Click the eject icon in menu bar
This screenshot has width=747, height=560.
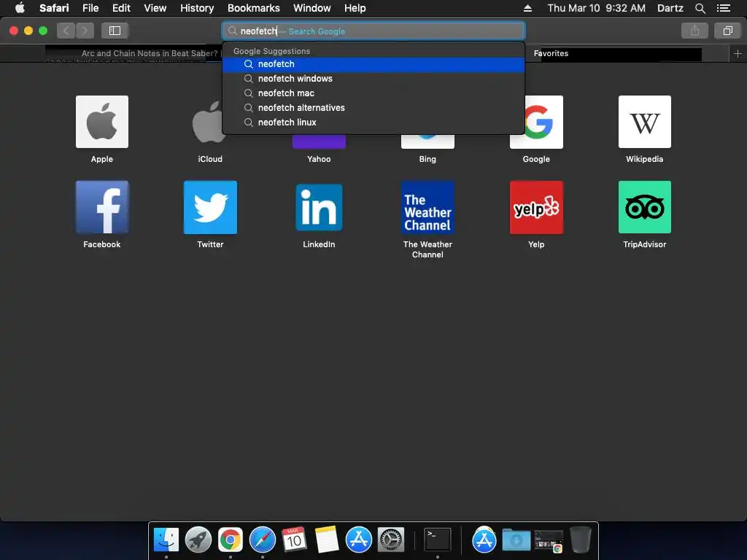click(527, 8)
